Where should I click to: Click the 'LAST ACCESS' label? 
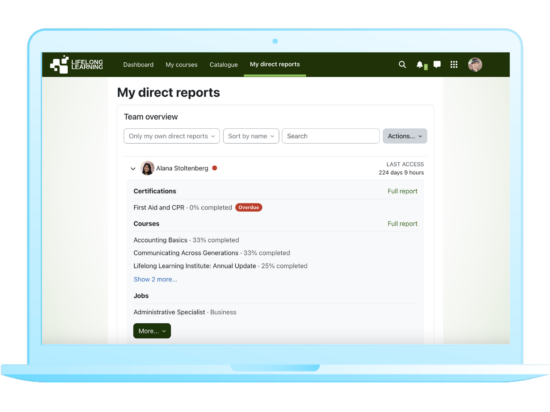(405, 164)
